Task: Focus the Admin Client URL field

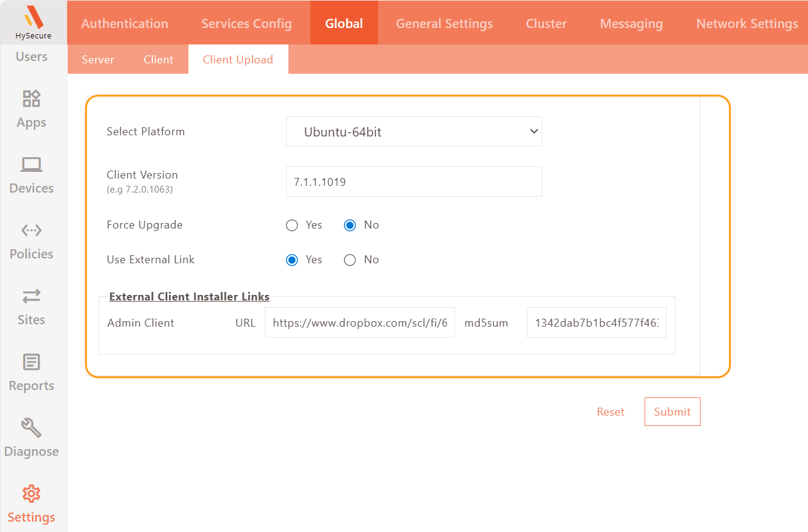Action: tap(360, 323)
